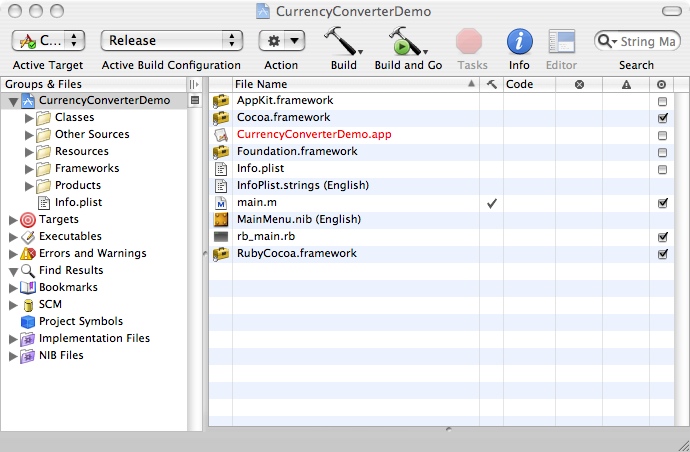Expand the Frameworks group

(x=29, y=169)
